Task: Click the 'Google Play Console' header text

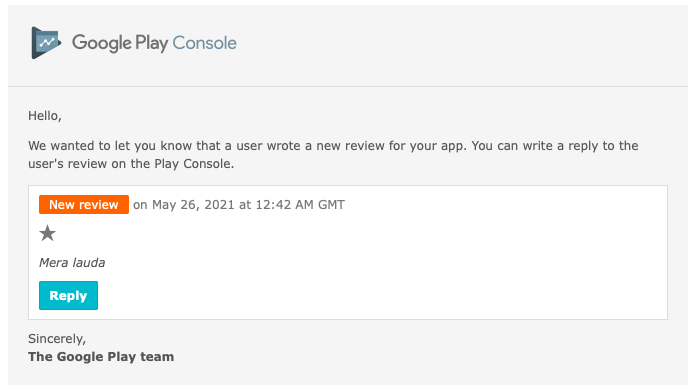Action: (154, 43)
